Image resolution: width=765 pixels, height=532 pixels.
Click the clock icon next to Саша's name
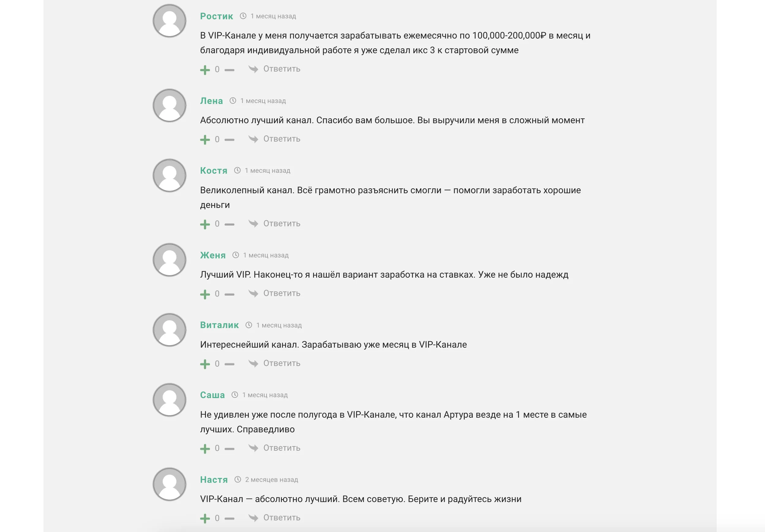(235, 394)
